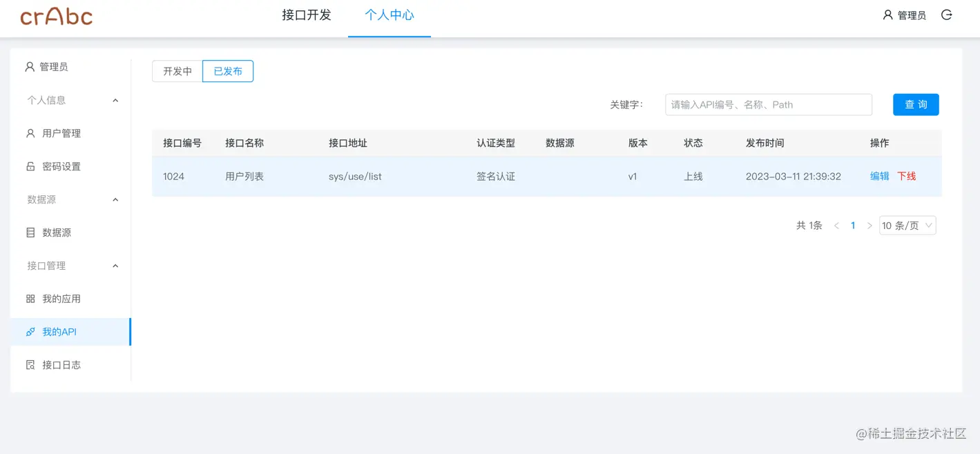Focus the 关键字 API search input field
Screen dimensions: 980x454
pyautogui.click(x=769, y=105)
